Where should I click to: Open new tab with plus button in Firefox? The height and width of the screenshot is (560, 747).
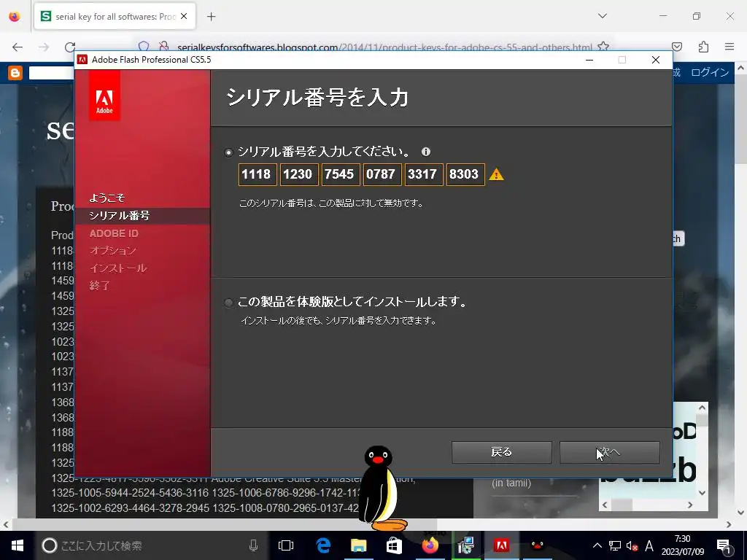click(211, 17)
